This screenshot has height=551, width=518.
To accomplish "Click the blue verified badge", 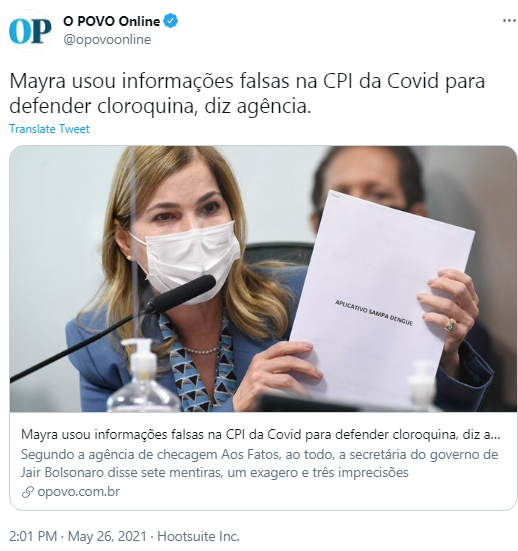I will [171, 21].
